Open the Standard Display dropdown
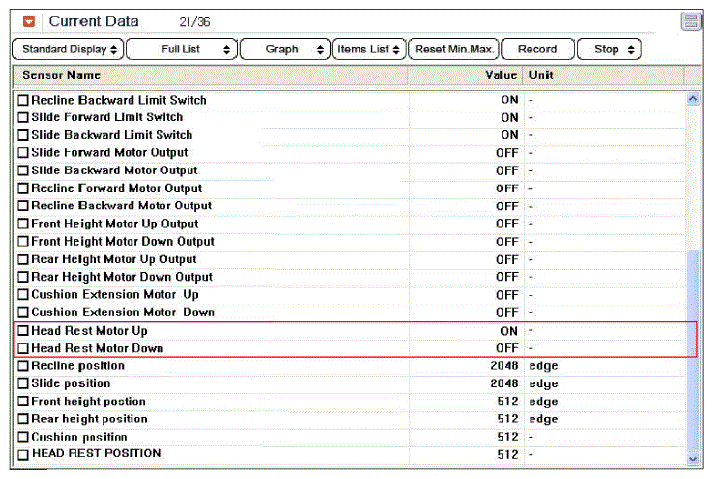Screen dimensions: 713x479 point(68,49)
